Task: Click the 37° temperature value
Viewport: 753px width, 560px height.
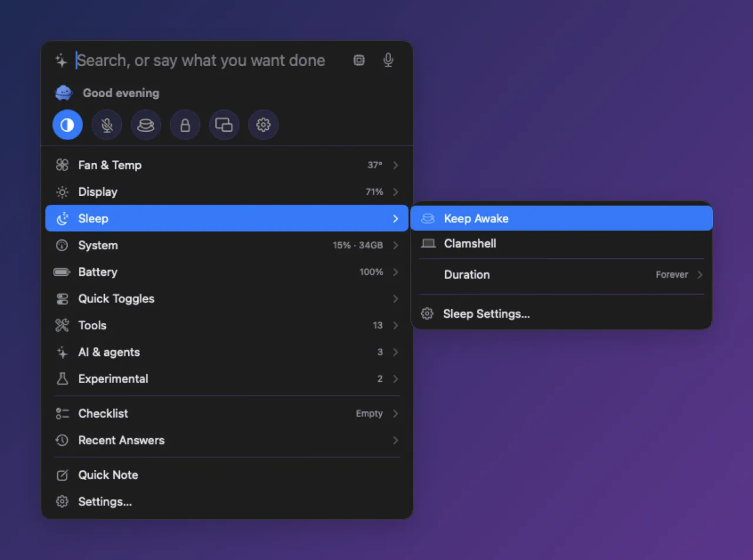Action: [x=375, y=165]
